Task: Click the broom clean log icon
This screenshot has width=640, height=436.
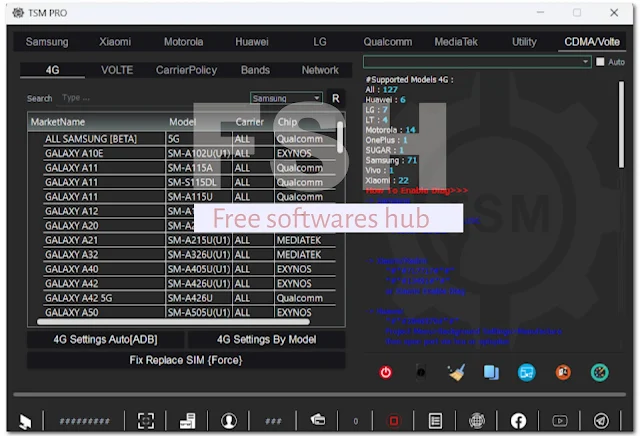Action: (x=456, y=372)
